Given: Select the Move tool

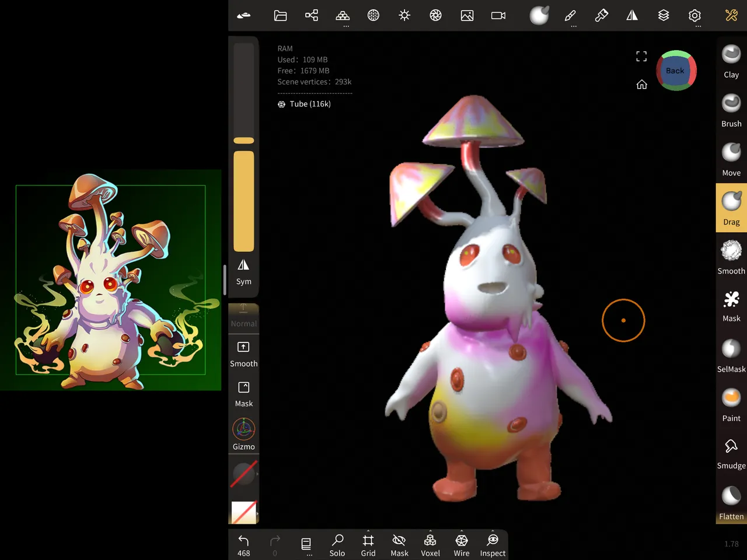Looking at the screenshot, I should pos(731,159).
